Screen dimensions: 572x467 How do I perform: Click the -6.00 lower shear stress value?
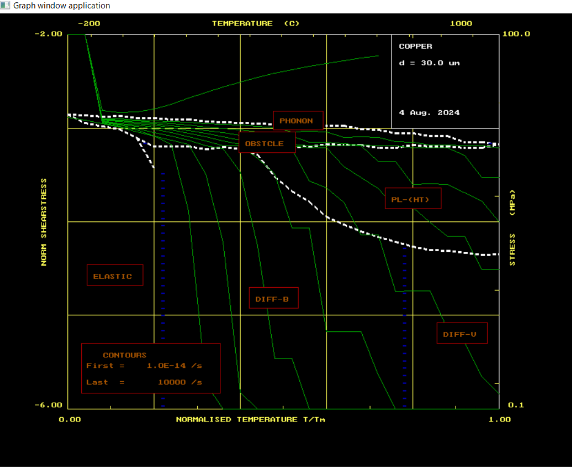49,405
